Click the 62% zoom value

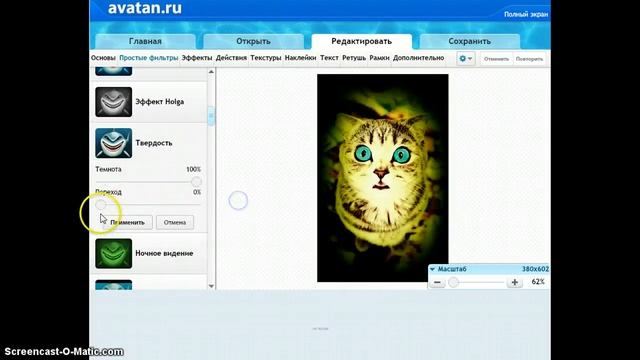click(538, 282)
